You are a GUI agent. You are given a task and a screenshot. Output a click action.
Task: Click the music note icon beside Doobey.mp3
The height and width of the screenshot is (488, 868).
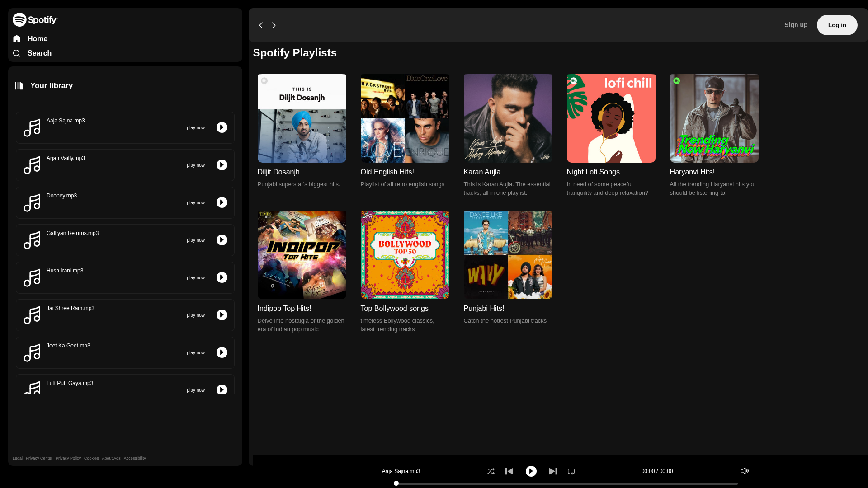32,202
